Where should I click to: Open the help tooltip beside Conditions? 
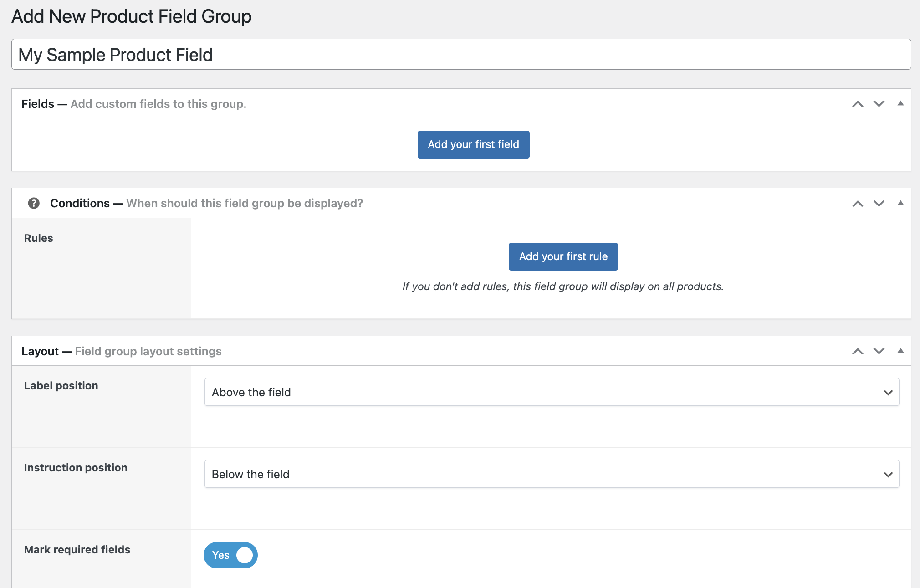coord(34,203)
